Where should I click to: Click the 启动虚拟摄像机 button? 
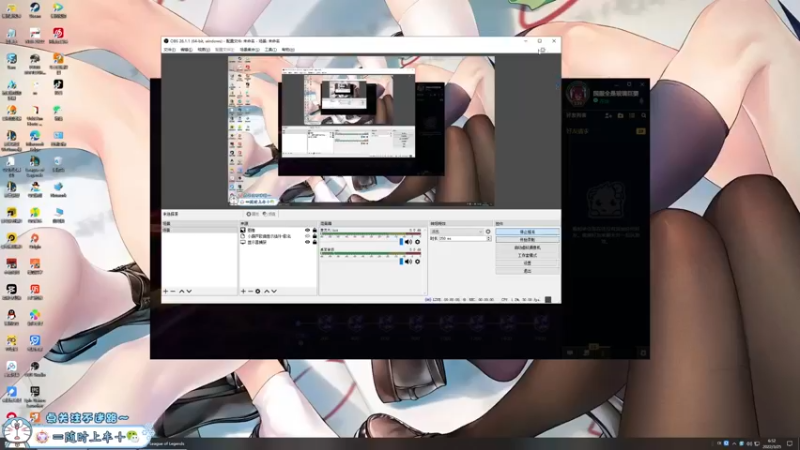527,247
